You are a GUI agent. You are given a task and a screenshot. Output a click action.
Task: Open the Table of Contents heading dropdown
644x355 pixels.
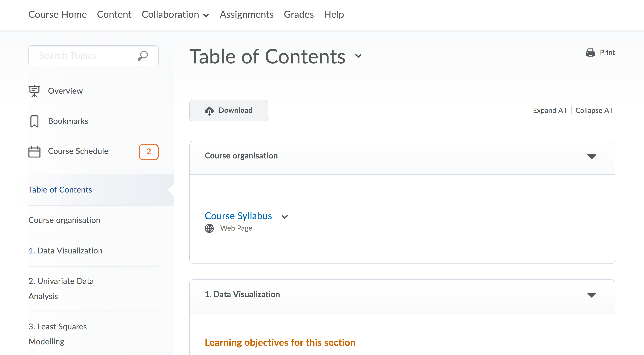coord(358,56)
